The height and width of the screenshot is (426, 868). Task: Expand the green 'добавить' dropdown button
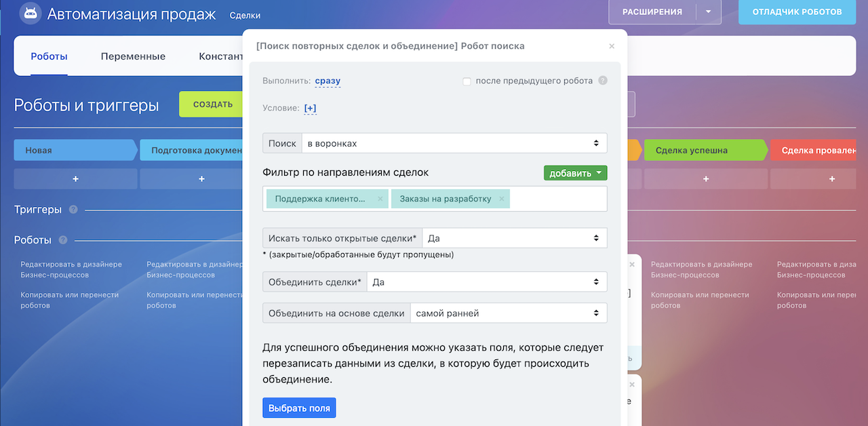[x=575, y=173]
